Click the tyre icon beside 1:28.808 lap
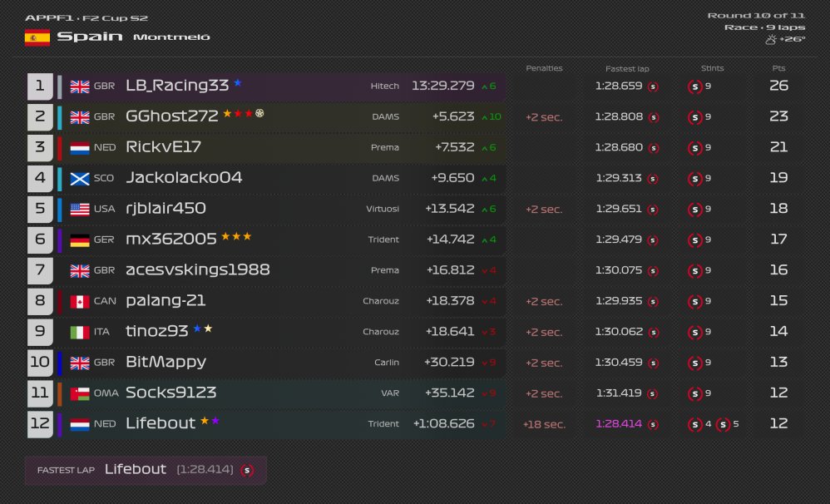 [x=654, y=117]
